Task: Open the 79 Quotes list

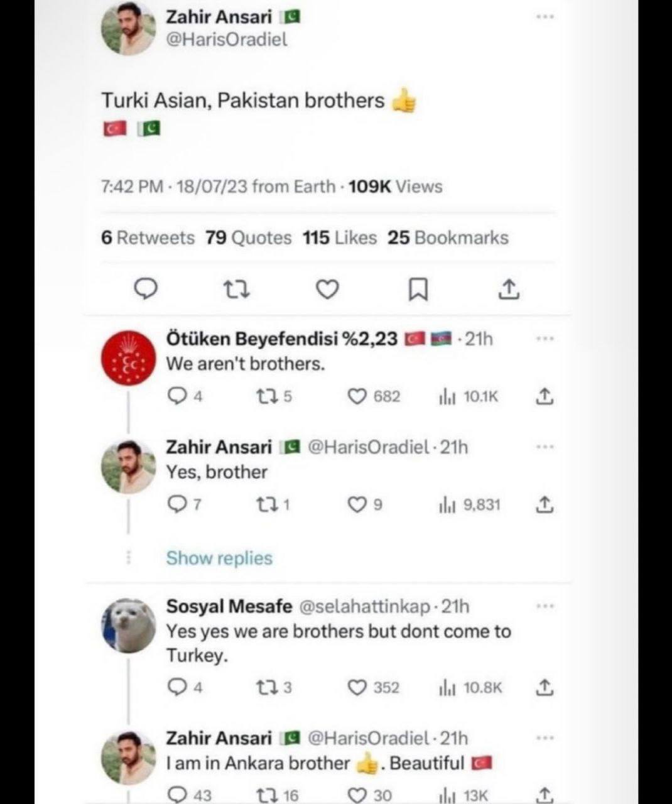Action: pyautogui.click(x=249, y=238)
